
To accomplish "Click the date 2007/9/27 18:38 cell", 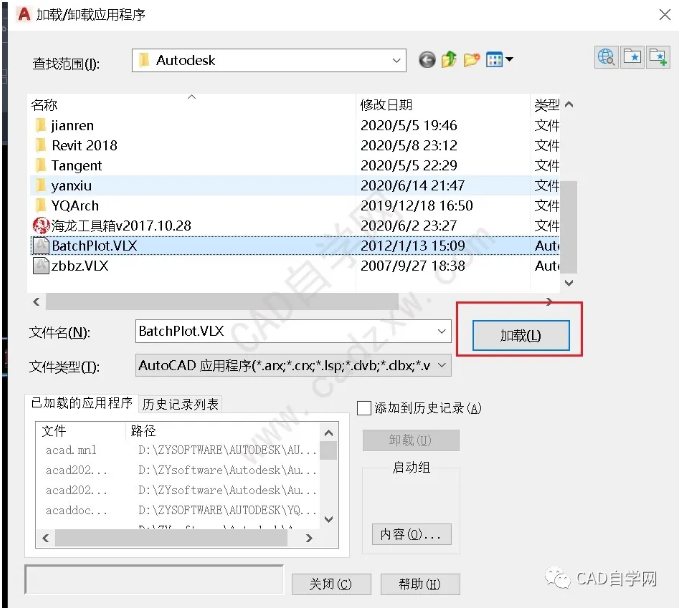I will click(x=413, y=266).
